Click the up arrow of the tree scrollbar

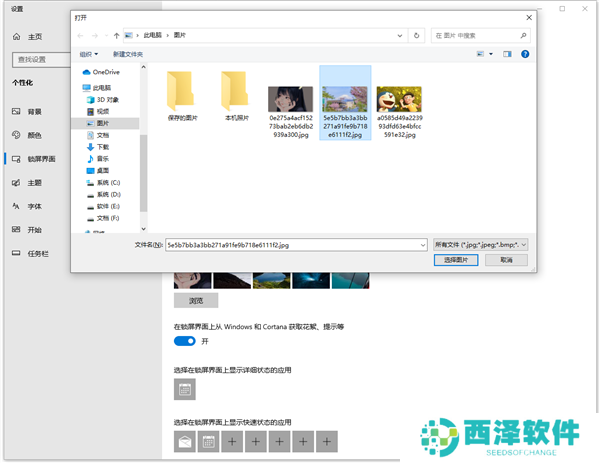(143, 67)
